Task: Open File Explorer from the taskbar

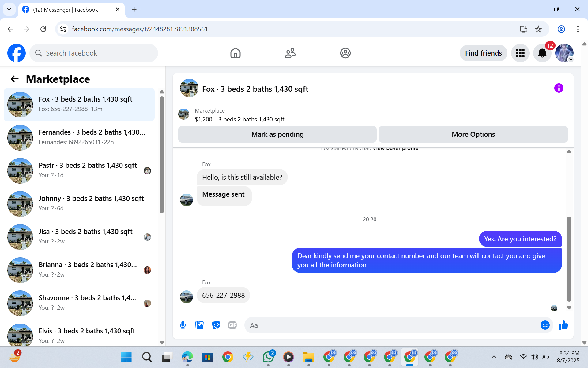Action: pyautogui.click(x=309, y=357)
